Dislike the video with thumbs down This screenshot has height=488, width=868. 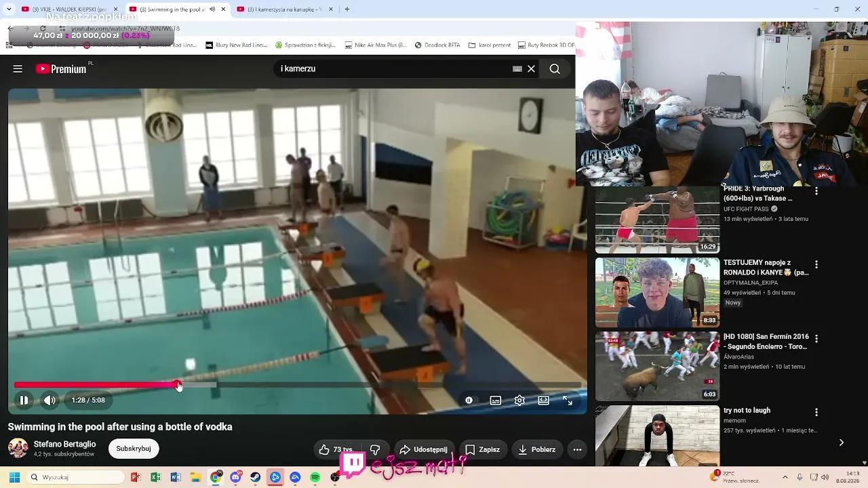374,449
